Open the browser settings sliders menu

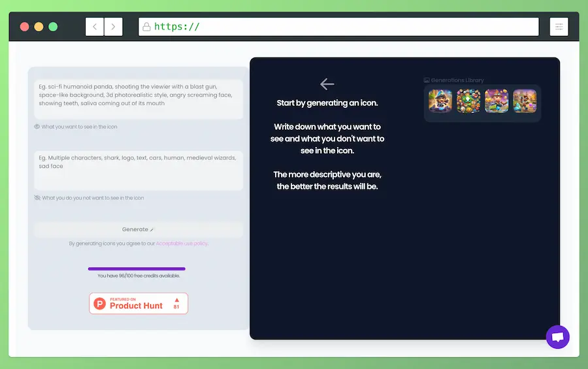[x=559, y=27]
